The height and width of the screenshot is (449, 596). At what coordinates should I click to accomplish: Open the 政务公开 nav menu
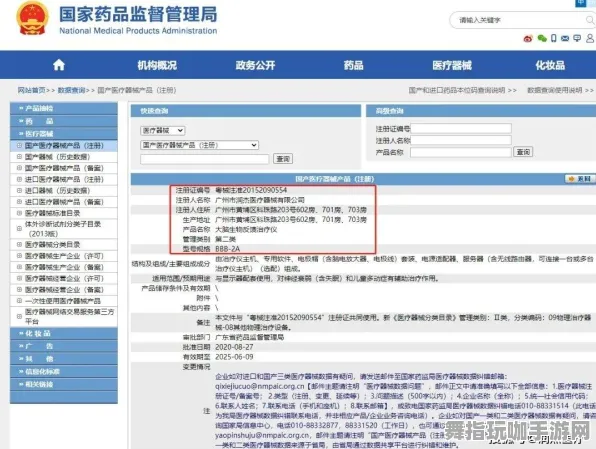255,65
